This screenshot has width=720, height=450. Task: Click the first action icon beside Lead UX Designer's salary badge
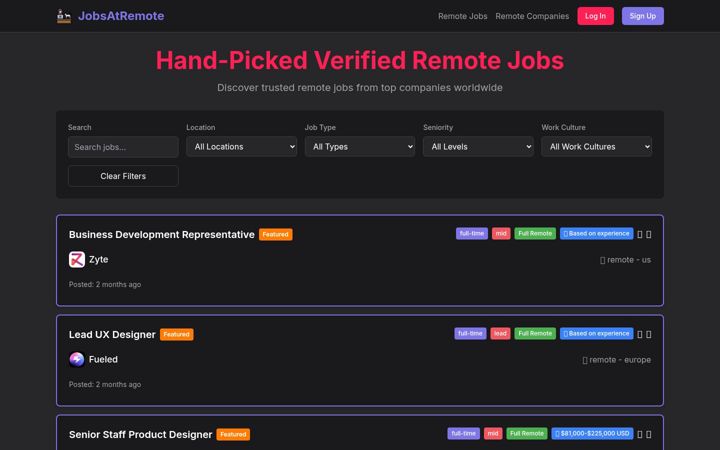pyautogui.click(x=640, y=334)
